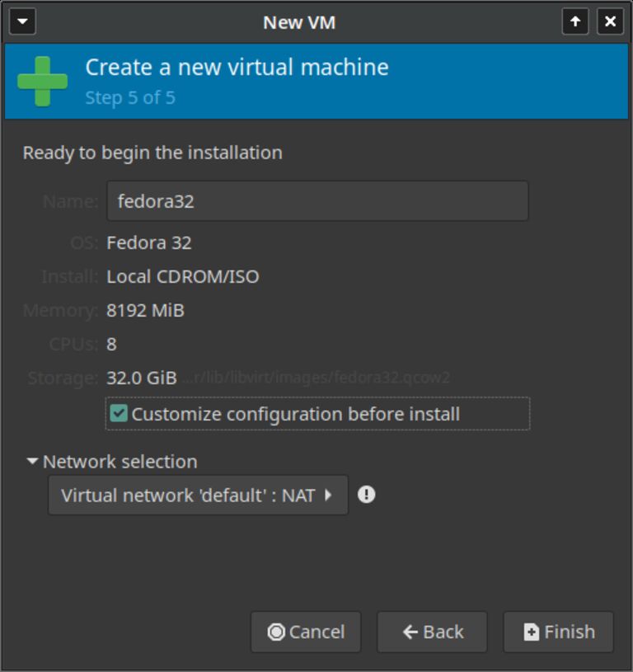
Task: Click Cancel to abort creating the VM
Action: pos(306,632)
